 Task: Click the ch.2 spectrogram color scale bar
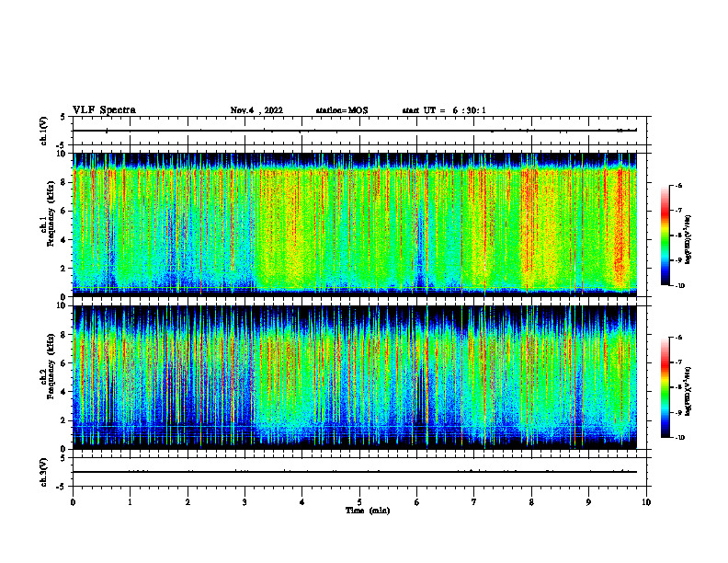pos(665,388)
